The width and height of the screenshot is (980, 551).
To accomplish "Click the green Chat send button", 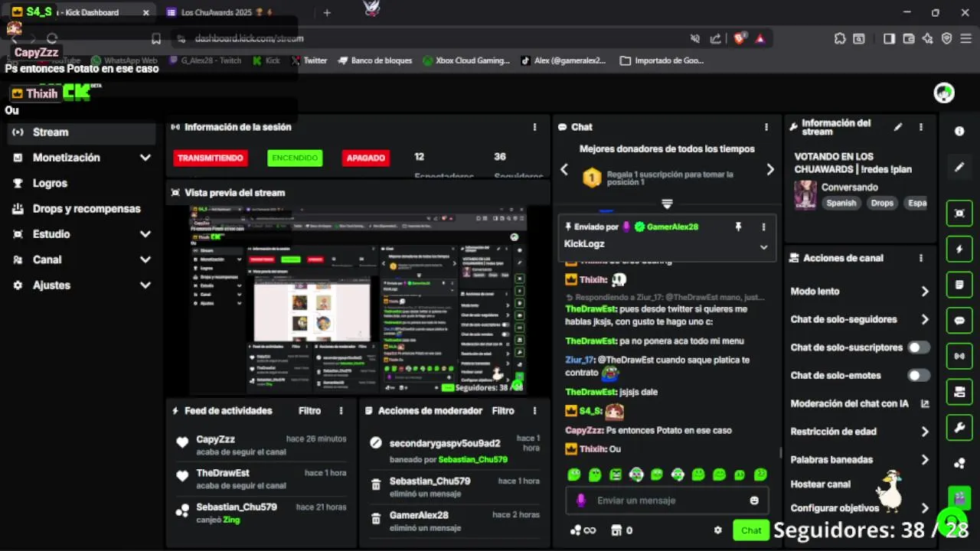I will (x=751, y=530).
